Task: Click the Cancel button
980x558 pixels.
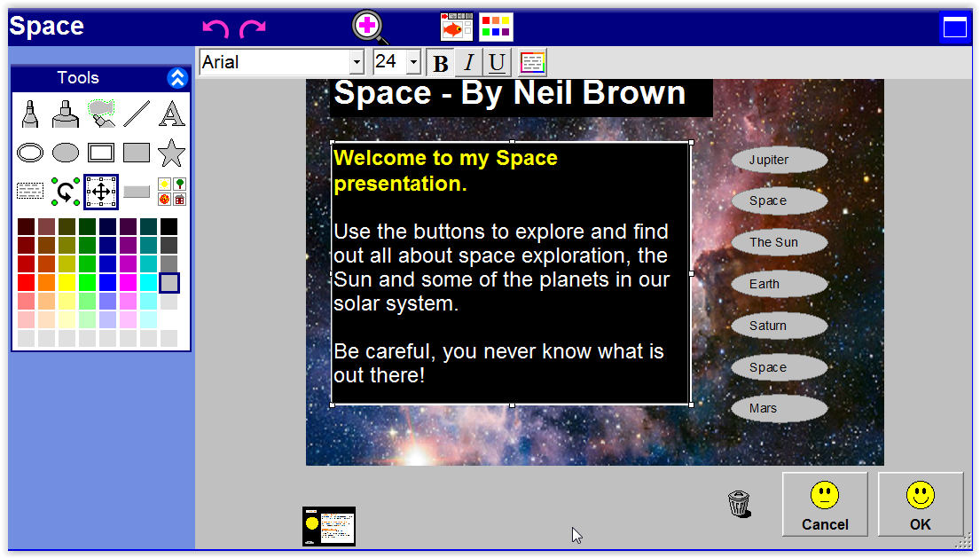Action: click(825, 504)
